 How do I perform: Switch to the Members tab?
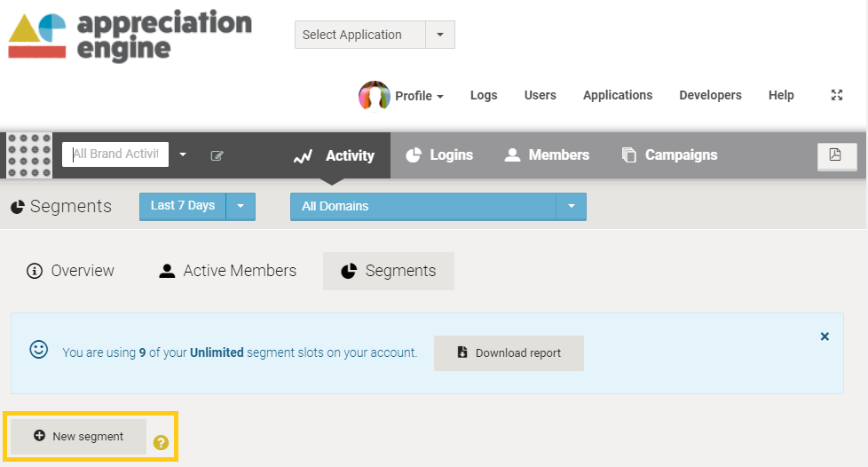pos(547,155)
